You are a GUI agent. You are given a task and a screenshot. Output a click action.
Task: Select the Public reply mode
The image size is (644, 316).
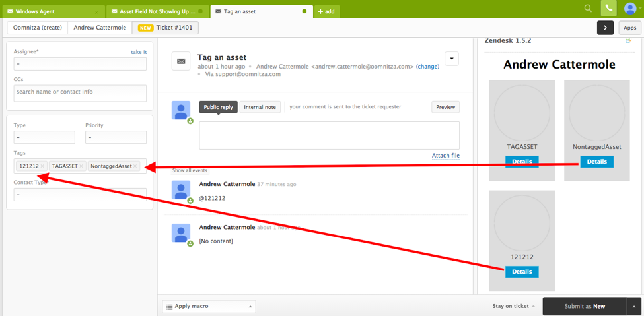tap(218, 107)
